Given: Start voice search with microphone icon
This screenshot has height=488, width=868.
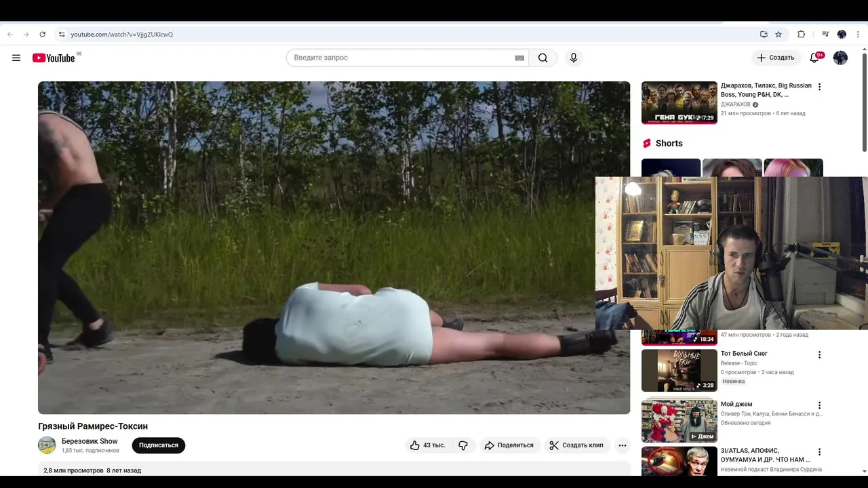Looking at the screenshot, I should [x=574, y=58].
